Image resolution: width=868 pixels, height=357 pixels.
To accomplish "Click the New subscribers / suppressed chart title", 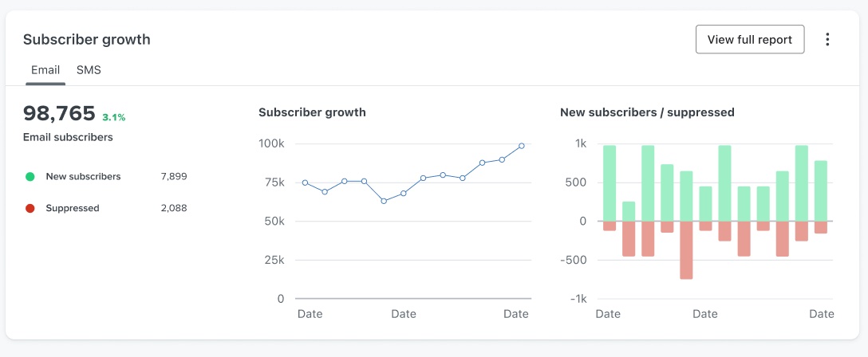I will tap(647, 112).
